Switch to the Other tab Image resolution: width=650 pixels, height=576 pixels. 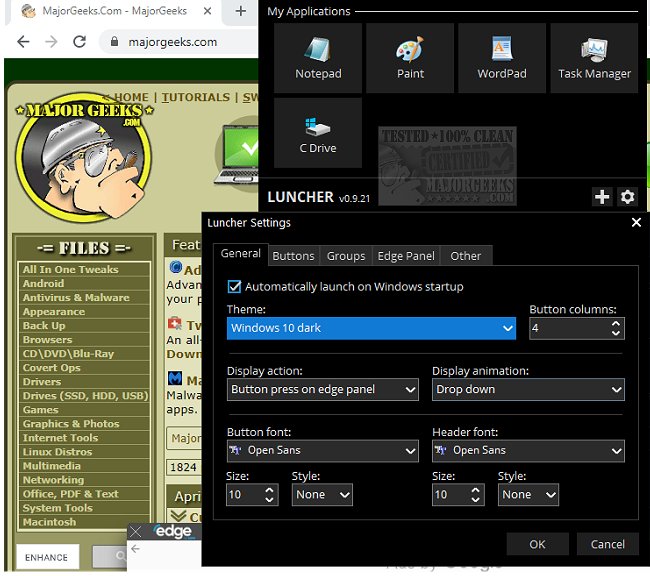pos(466,256)
